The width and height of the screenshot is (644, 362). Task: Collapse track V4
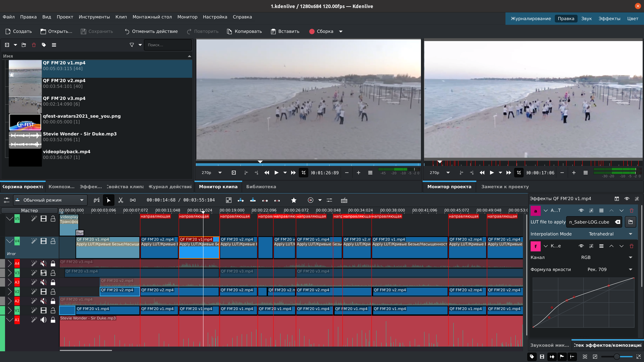point(10,241)
